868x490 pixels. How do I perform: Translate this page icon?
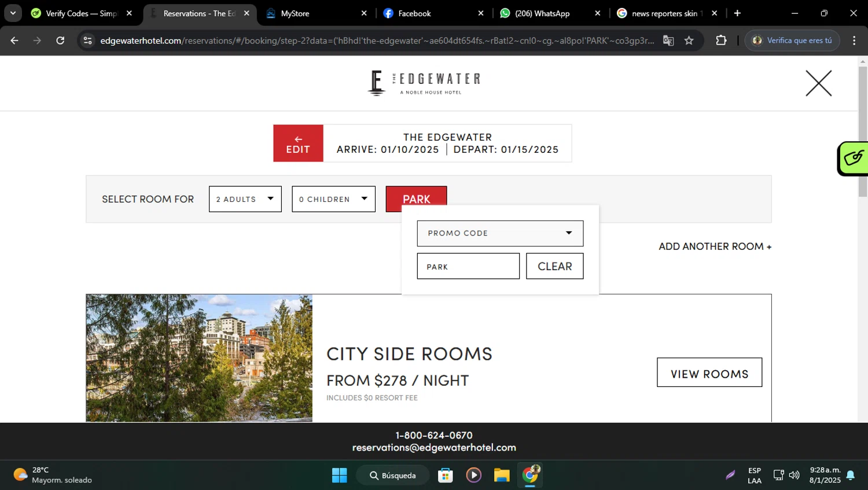click(668, 40)
